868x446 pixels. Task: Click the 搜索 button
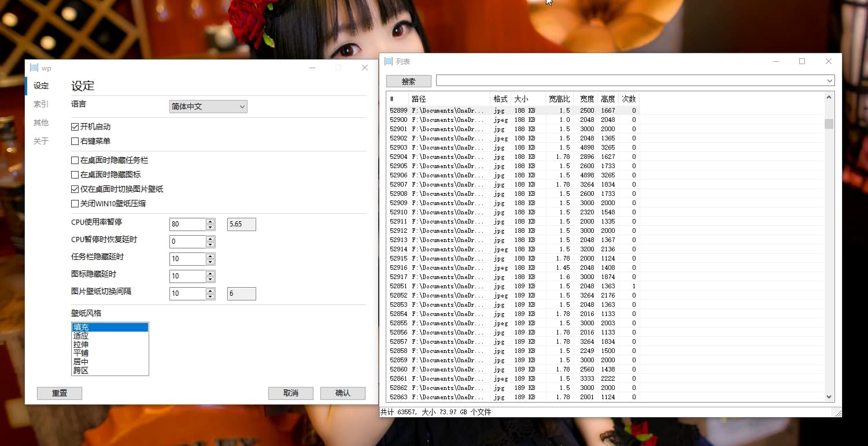tap(408, 81)
